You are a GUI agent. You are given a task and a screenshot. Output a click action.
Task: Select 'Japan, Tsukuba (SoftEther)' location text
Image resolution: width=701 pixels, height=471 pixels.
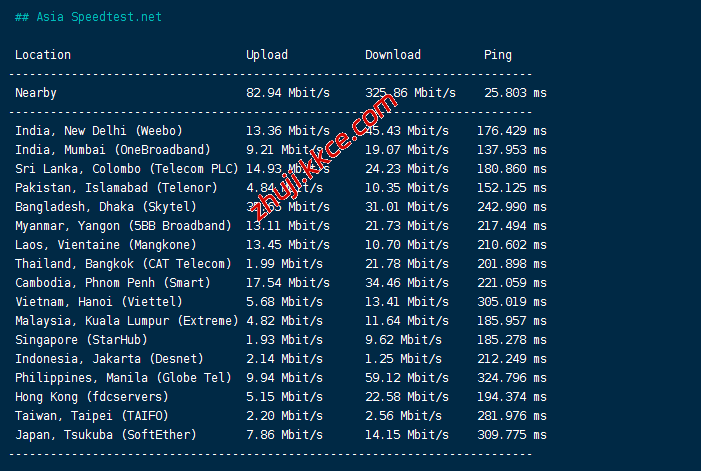click(x=106, y=435)
